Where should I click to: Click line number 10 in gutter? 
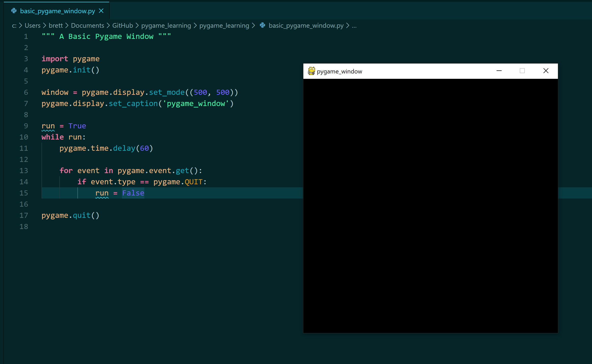24,137
